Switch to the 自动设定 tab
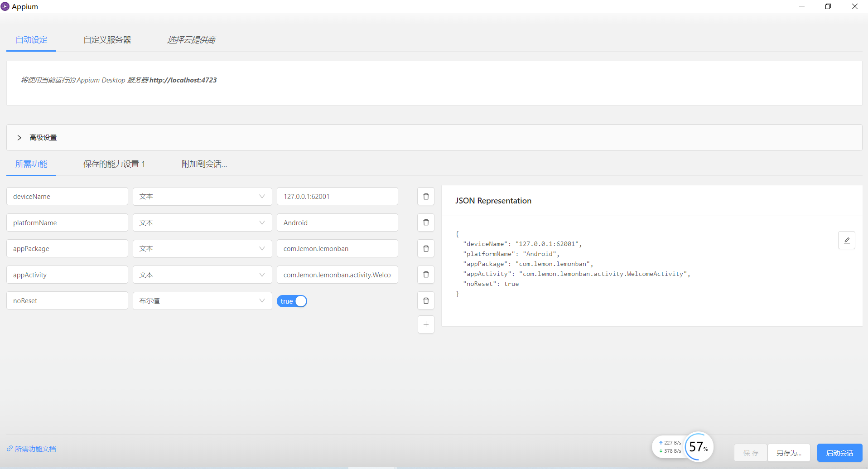 [x=31, y=40]
